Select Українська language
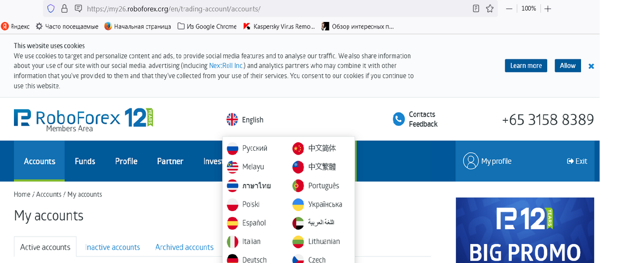Screen dimensions: 644x263 325,204
